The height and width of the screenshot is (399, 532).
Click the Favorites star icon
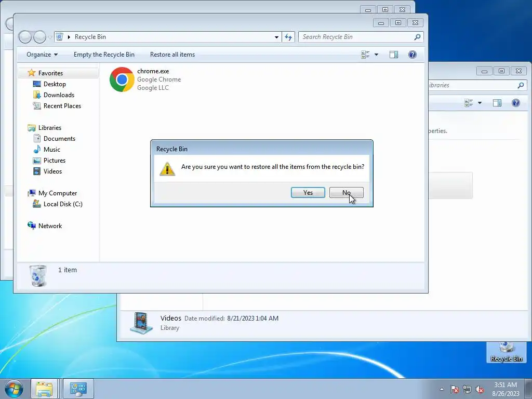(x=32, y=73)
